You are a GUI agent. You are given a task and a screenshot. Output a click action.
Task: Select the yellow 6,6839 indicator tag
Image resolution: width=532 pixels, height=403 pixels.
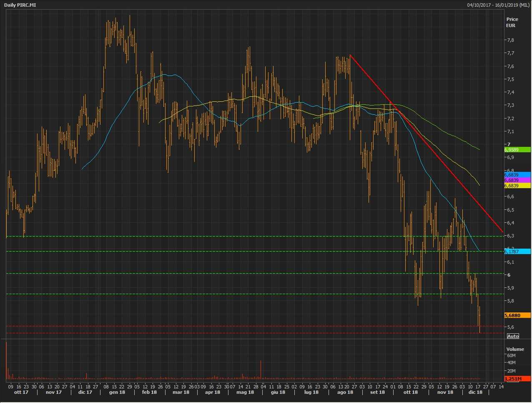click(x=517, y=186)
